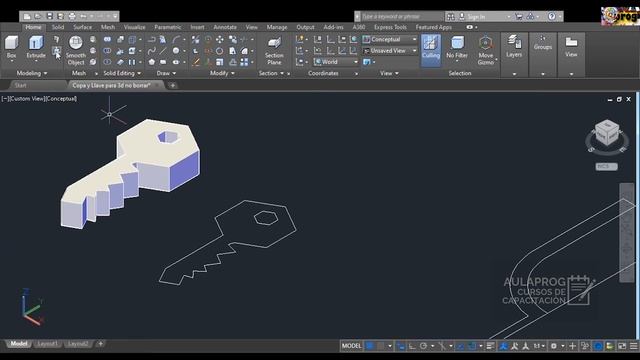Image resolution: width=640 pixels, height=360 pixels.
Task: Click the Help question mark icon
Action: click(551, 16)
